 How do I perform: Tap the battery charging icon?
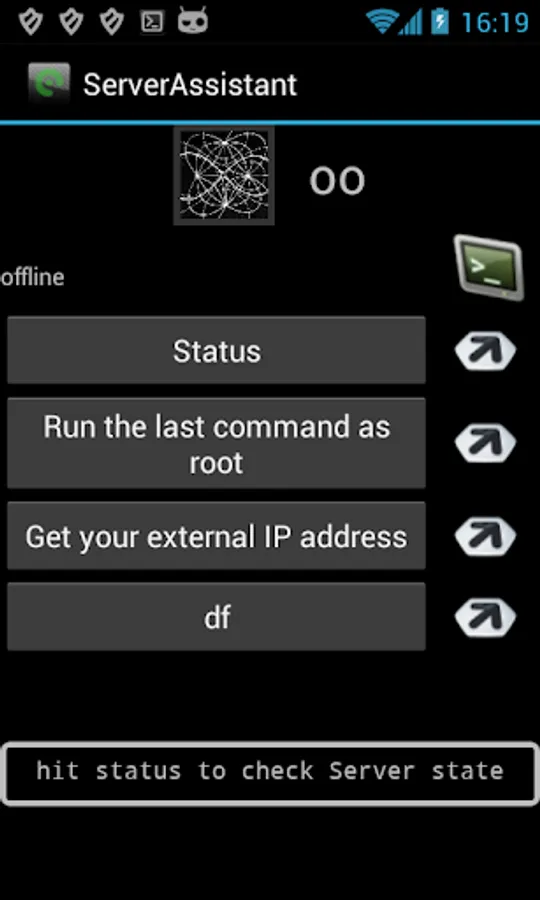(440, 22)
